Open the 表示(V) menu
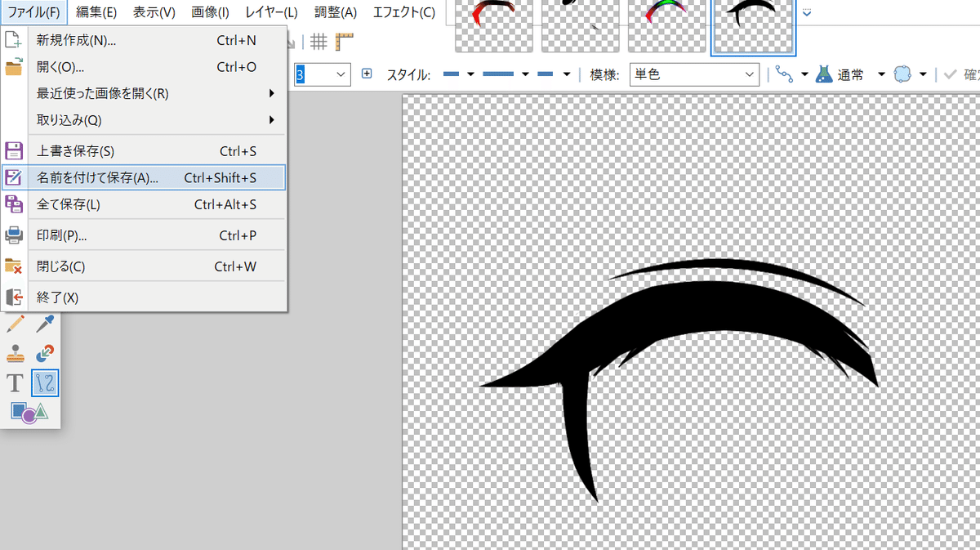 (154, 12)
